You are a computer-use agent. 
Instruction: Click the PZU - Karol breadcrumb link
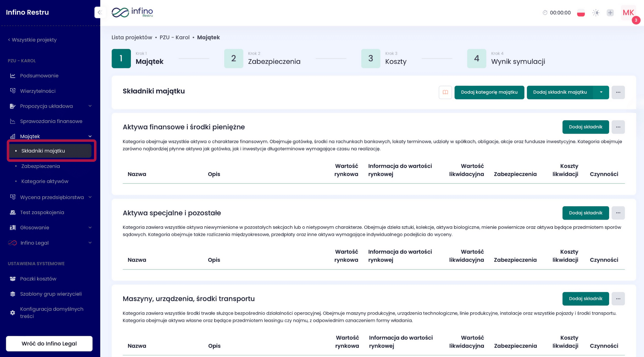[174, 37]
